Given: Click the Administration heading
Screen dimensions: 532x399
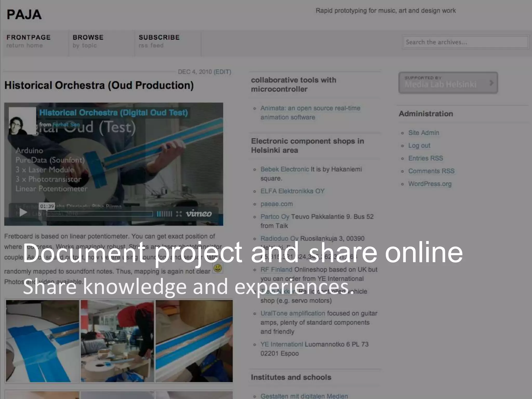Looking at the screenshot, I should 426,114.
